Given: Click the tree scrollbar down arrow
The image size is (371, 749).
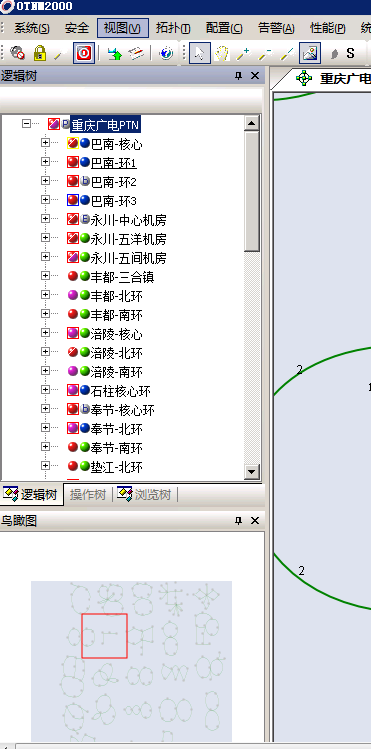Looking at the screenshot, I should click(x=252, y=471).
